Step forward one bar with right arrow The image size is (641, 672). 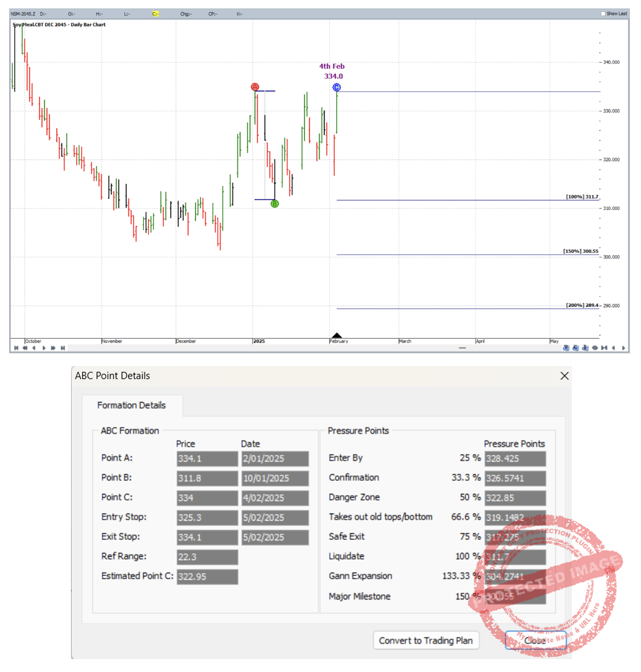44,348
